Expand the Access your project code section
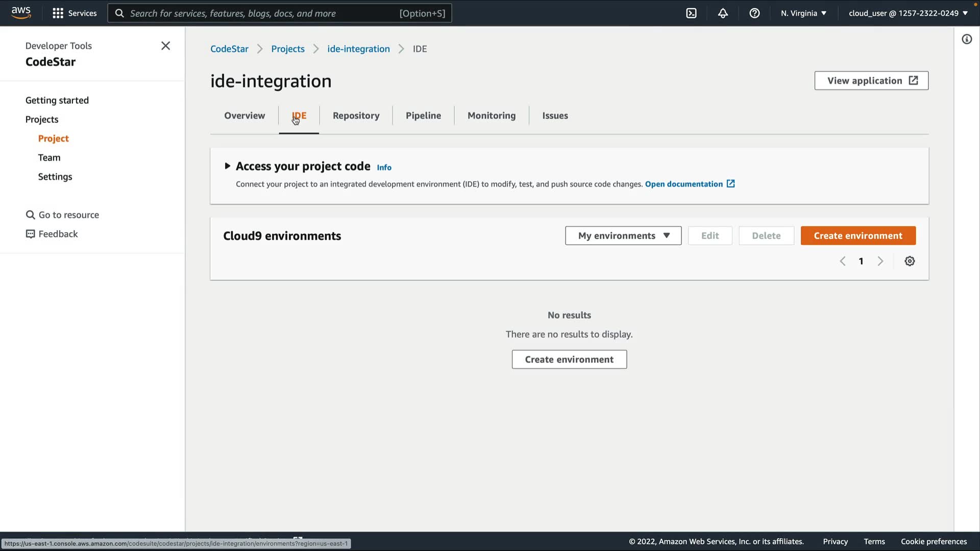 tap(228, 166)
